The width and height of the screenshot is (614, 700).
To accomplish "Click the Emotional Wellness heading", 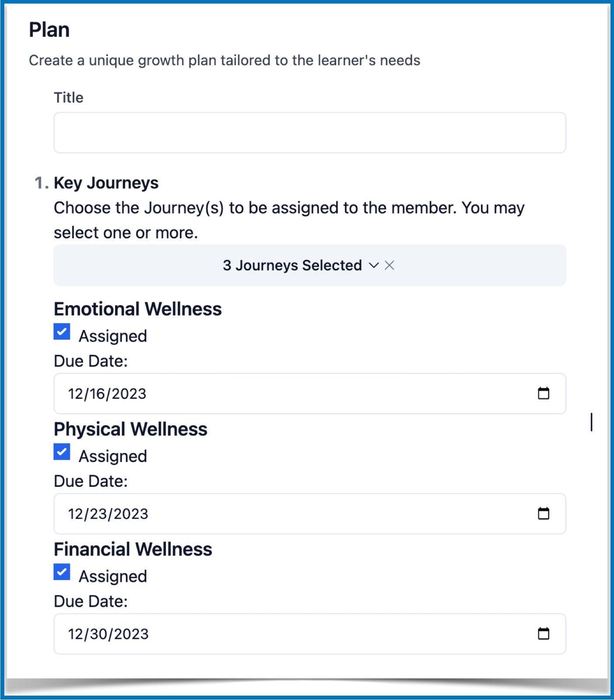I will [138, 309].
